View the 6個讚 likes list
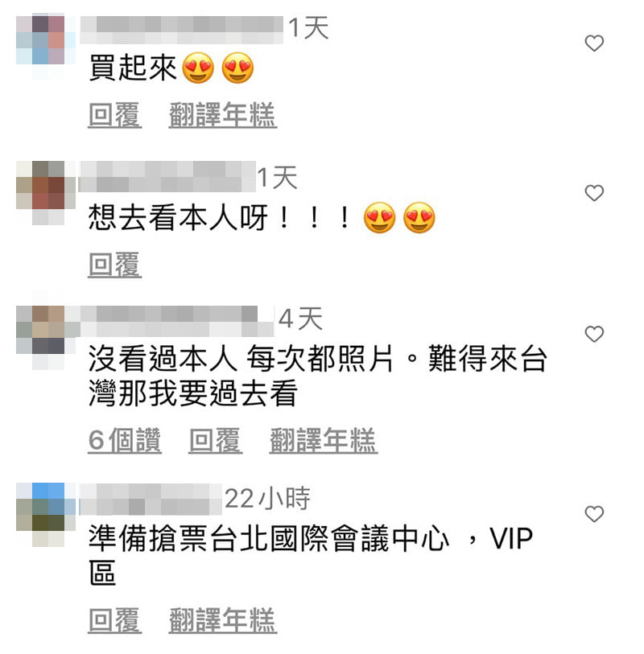 (125, 440)
